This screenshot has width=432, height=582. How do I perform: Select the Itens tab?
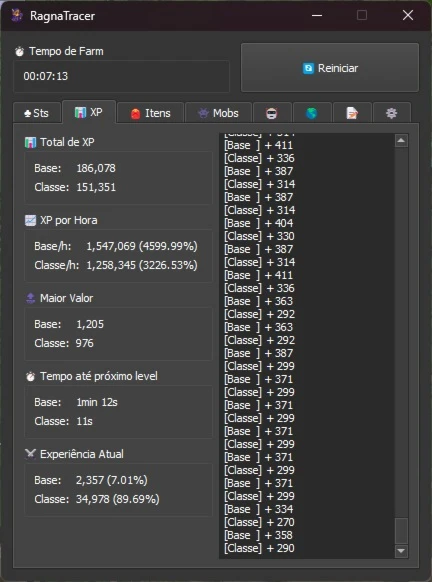pyautogui.click(x=151, y=113)
